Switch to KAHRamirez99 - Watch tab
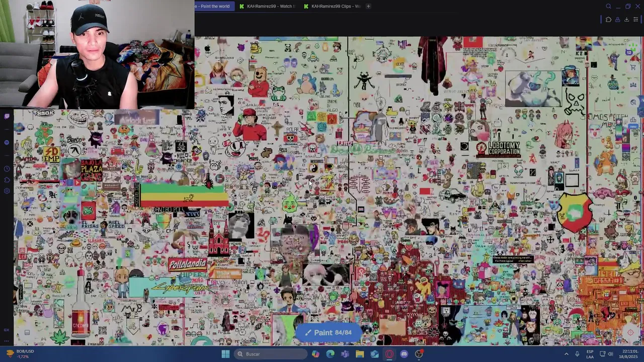The width and height of the screenshot is (644, 362). coord(267,6)
